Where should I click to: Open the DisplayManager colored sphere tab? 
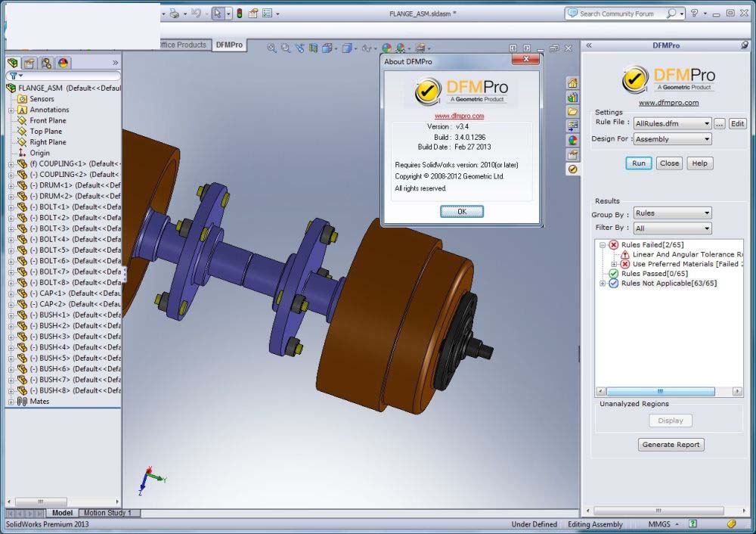coord(63,63)
